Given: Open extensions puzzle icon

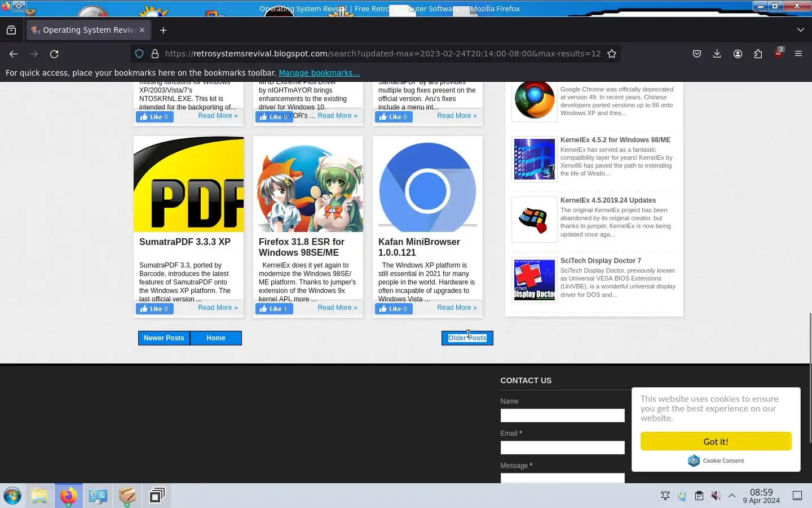Looking at the screenshot, I should pos(758,54).
